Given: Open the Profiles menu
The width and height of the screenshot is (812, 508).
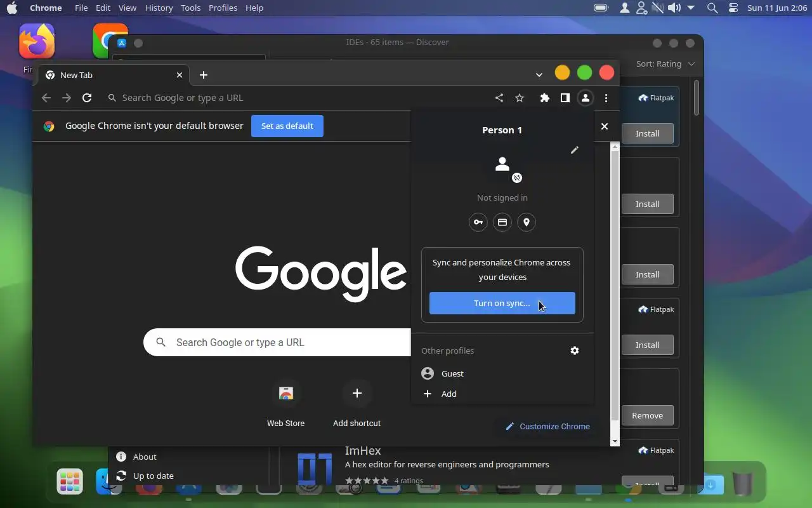Looking at the screenshot, I should click(x=223, y=8).
